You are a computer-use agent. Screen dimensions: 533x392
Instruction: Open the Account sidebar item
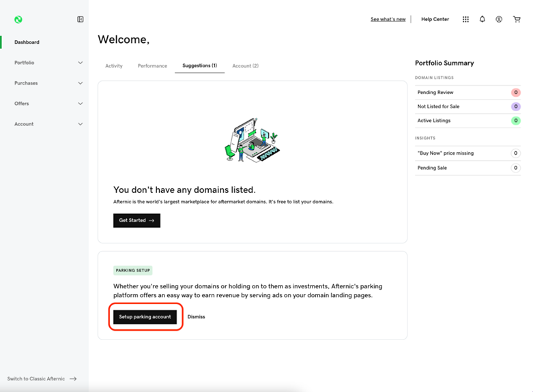pyautogui.click(x=24, y=124)
